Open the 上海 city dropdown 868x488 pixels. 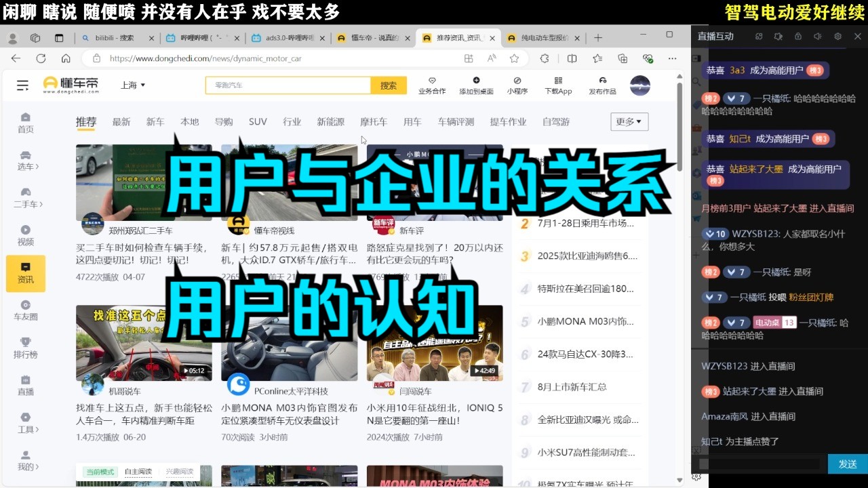[133, 85]
